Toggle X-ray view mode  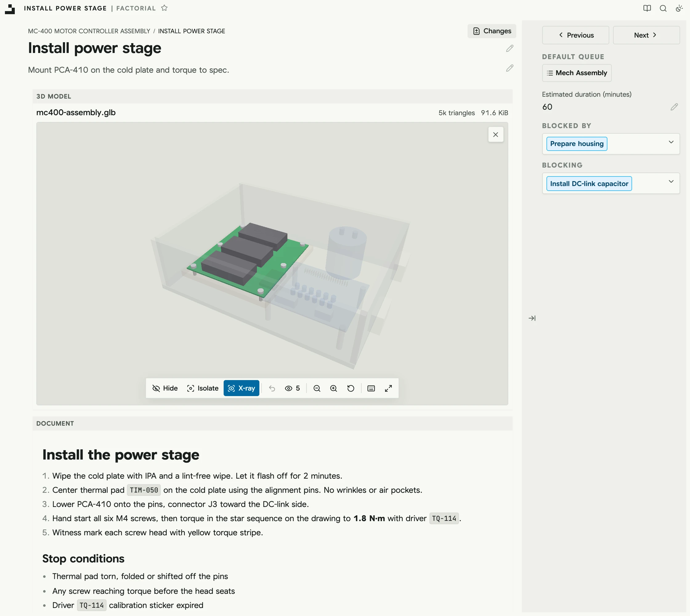coord(241,388)
